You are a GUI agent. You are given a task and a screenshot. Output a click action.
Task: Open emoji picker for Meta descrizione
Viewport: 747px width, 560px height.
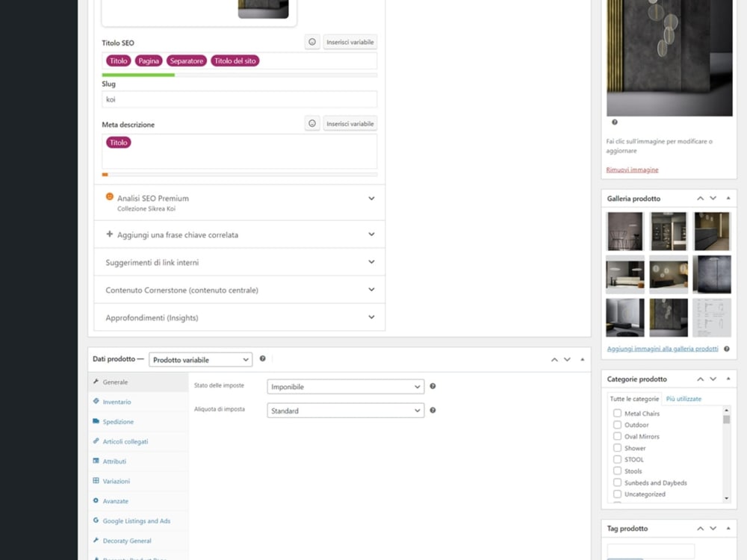312,123
